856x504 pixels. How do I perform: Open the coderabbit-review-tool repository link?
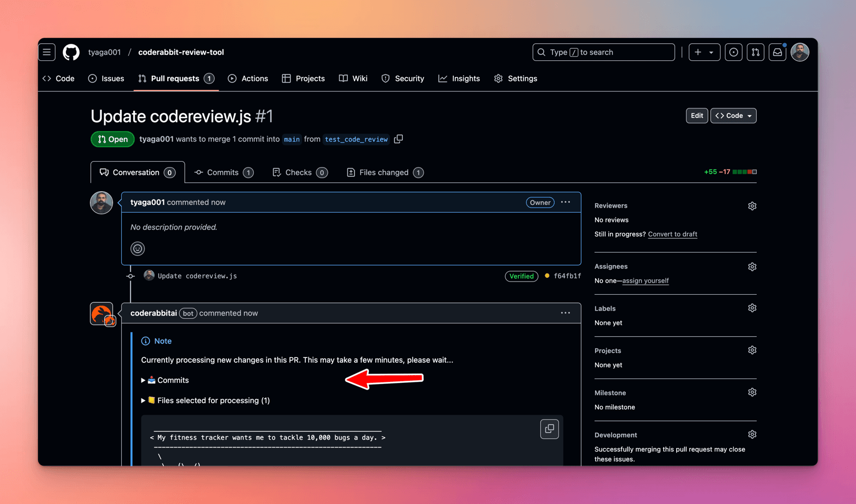181,52
